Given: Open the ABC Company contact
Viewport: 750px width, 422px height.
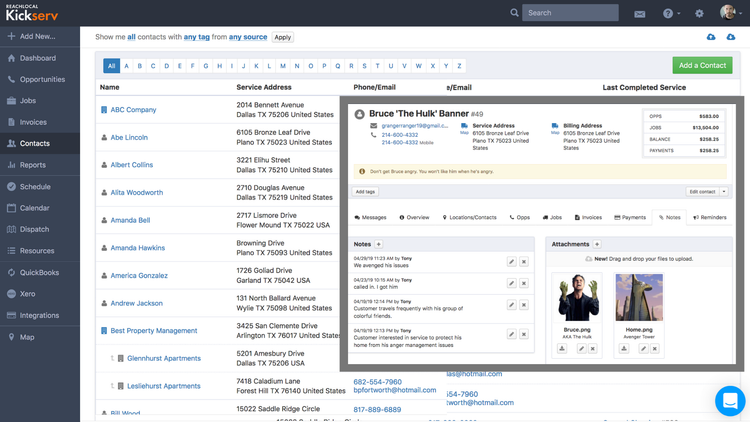Looking at the screenshot, I should 133,110.
